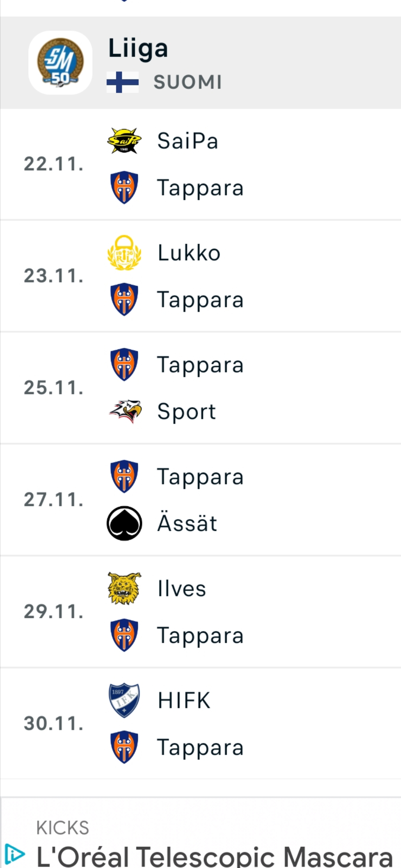Screen dimensions: 401x868
Task: Tap the SaiPa team logo
Action: (124, 141)
